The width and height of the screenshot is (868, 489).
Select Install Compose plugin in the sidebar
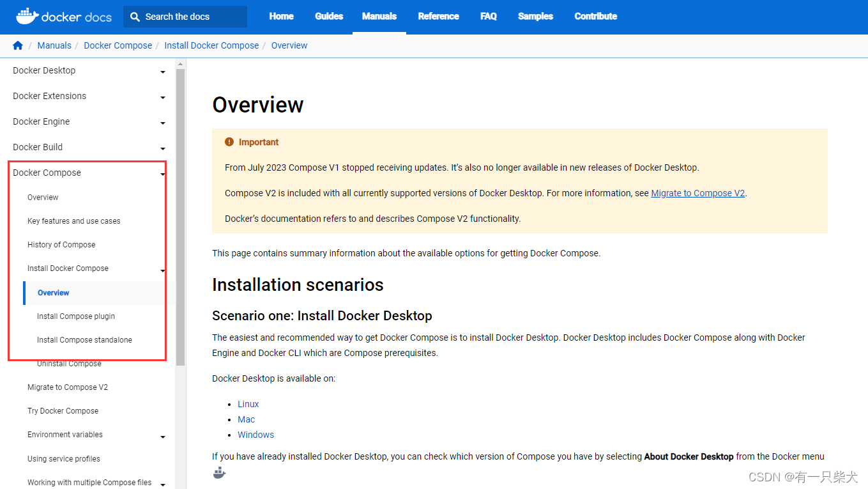click(x=75, y=316)
